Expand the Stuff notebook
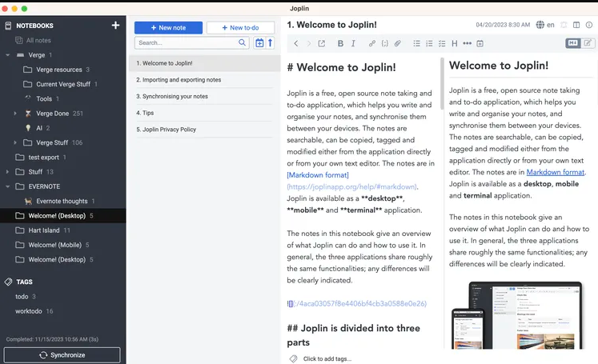Screen dimensions: 598x364 pos(8,172)
